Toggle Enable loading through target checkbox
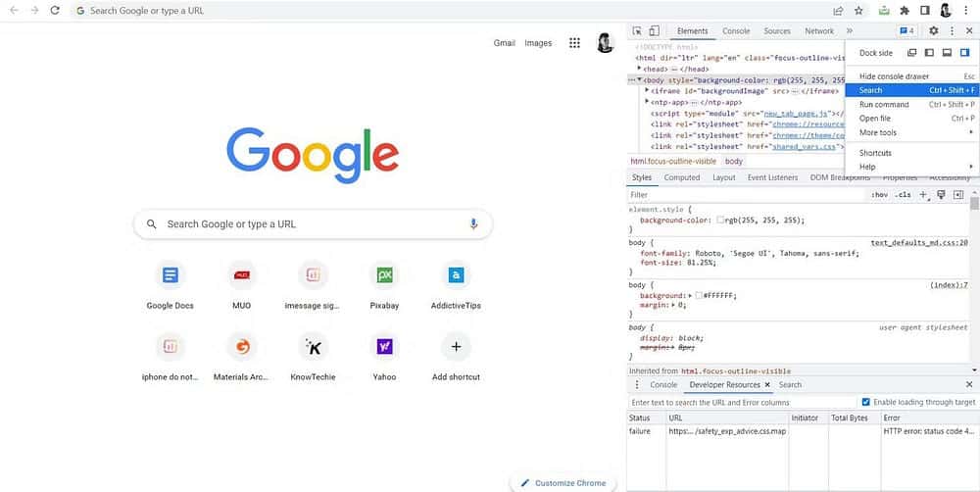The image size is (980, 492). pyautogui.click(x=865, y=402)
